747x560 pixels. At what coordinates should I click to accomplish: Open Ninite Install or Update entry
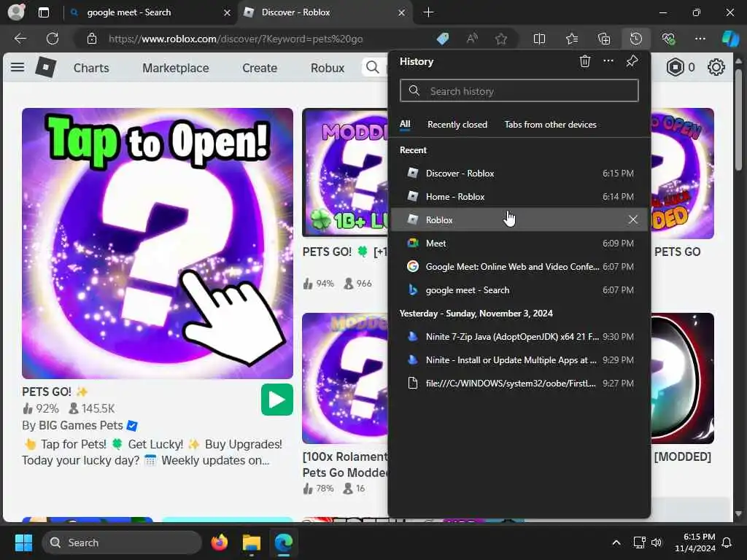point(519,360)
